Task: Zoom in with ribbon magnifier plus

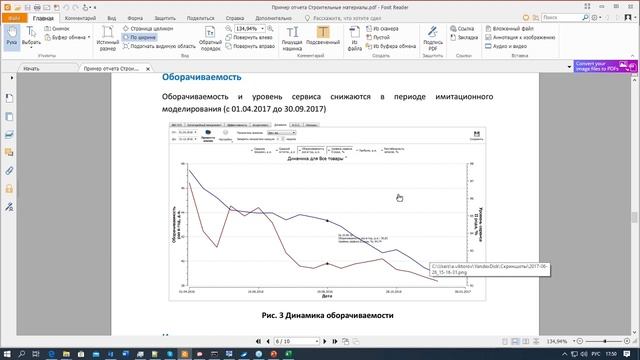Action: 270,29
